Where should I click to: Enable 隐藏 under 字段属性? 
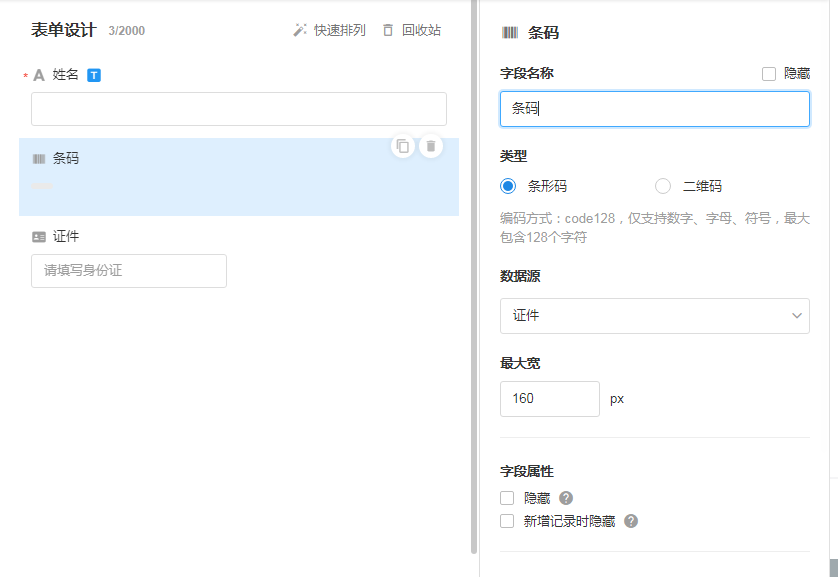coord(507,498)
